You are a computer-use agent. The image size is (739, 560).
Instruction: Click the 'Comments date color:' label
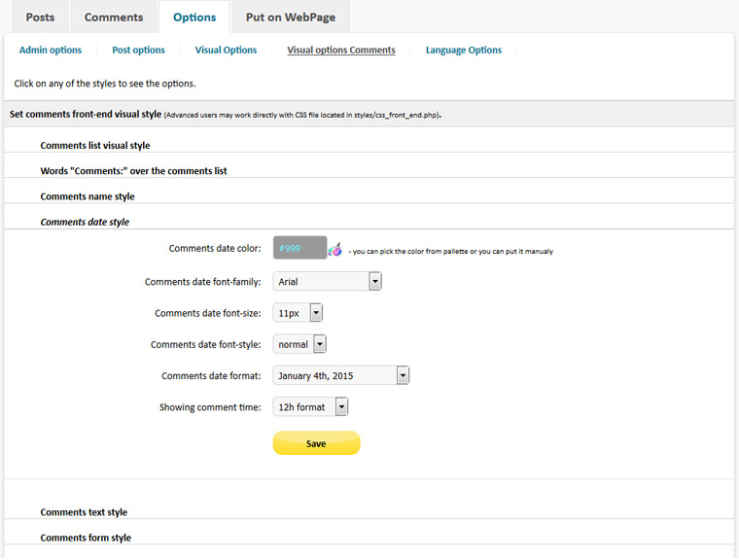(x=215, y=249)
